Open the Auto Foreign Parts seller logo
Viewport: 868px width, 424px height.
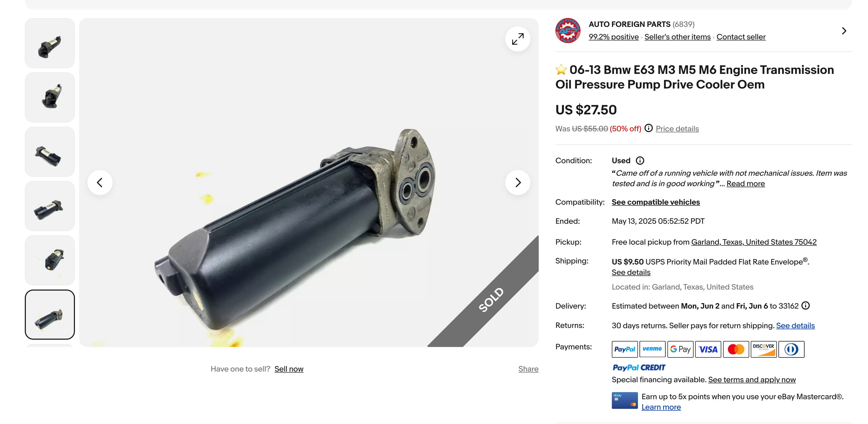click(568, 31)
